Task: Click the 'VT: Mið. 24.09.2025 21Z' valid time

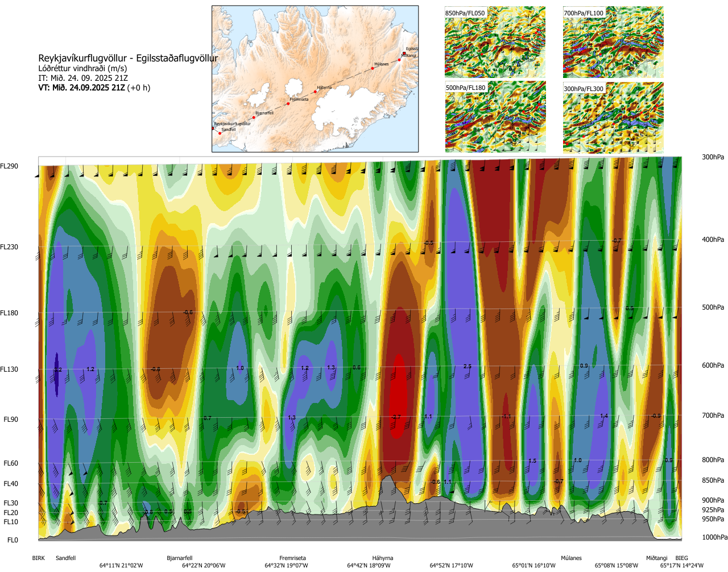Action: pos(81,88)
